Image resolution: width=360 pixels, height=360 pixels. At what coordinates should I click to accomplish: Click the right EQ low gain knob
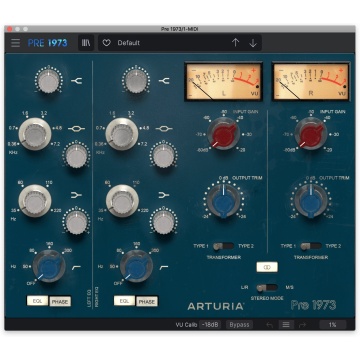(163, 222)
